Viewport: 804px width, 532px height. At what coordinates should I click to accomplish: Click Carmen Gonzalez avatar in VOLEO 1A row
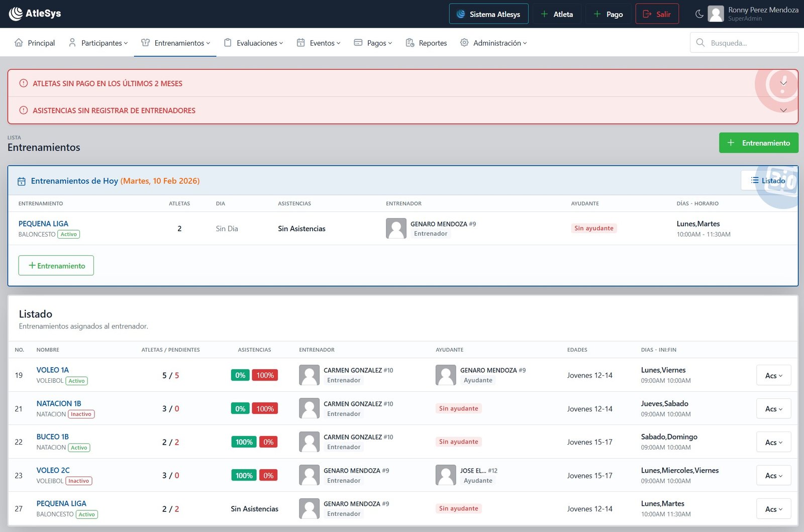309,375
